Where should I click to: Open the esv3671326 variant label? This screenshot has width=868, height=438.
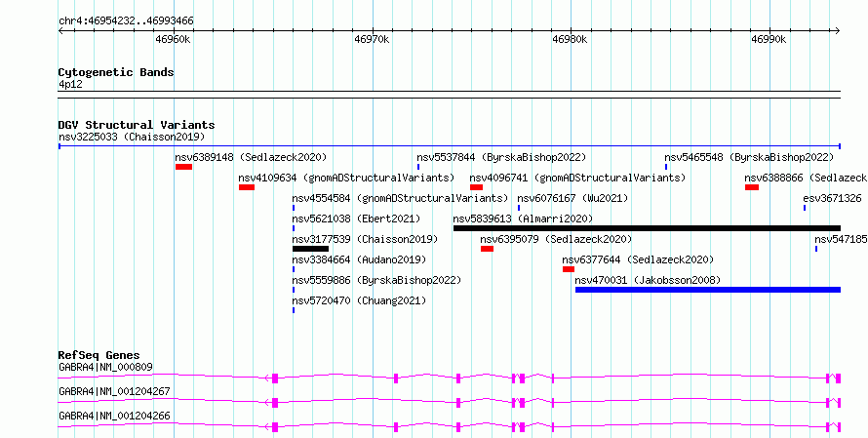(x=833, y=198)
